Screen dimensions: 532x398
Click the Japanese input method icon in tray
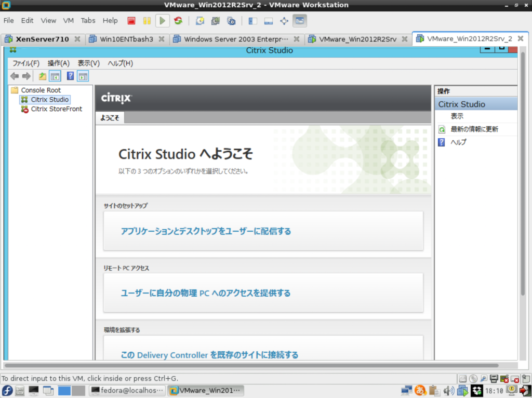420,391
